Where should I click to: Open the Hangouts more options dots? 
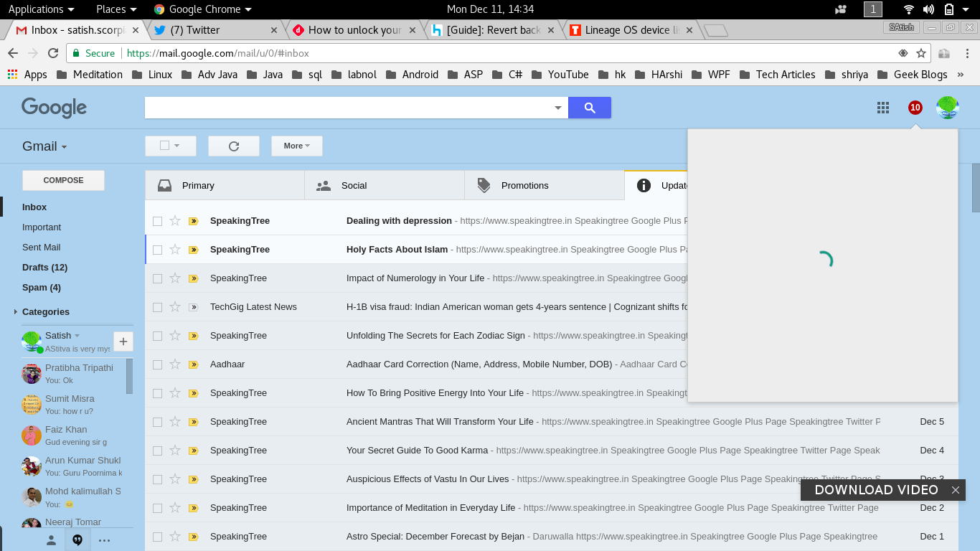click(x=104, y=540)
